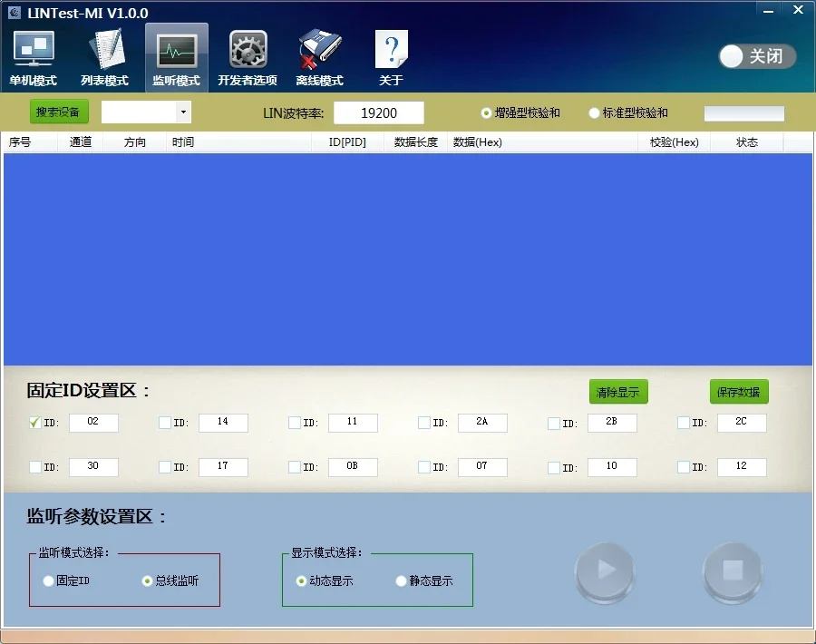Click the 搜索设备 (search device) button
Image resolution: width=816 pixels, height=644 pixels.
pos(58,112)
